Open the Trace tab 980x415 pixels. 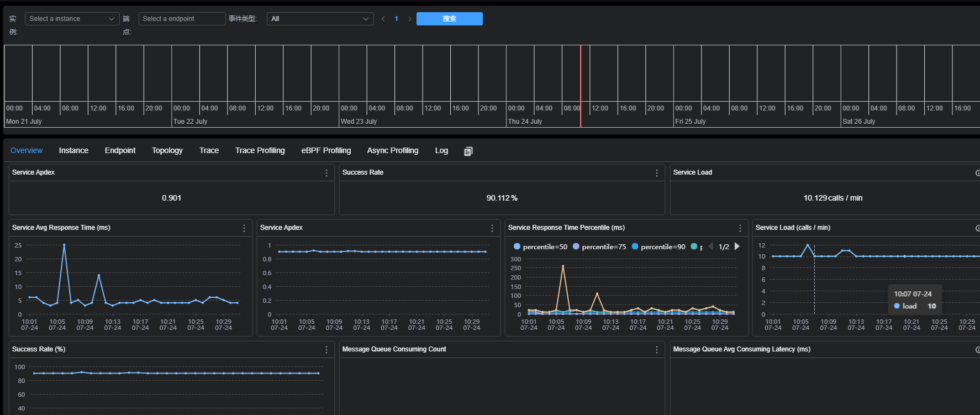tap(209, 150)
